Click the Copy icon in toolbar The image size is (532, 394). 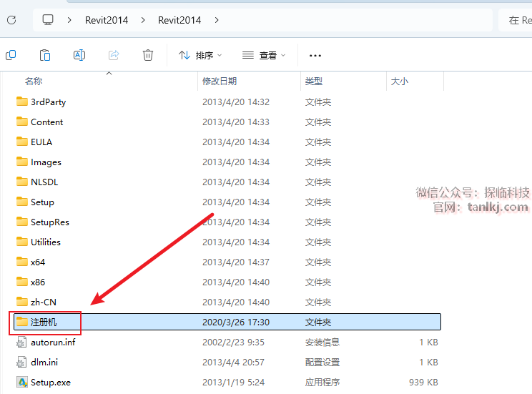[11, 55]
